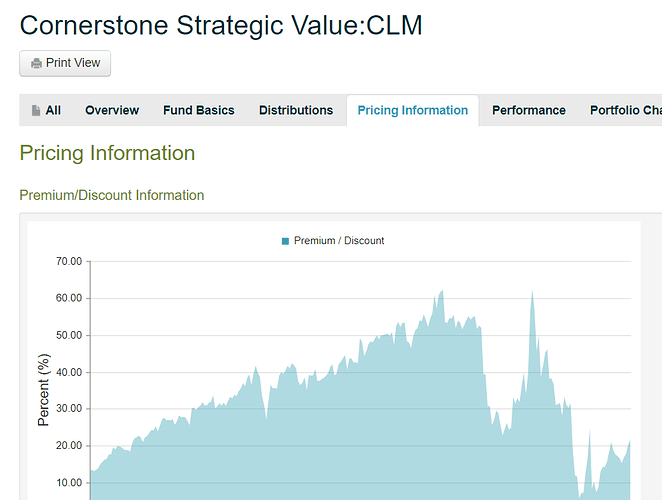
Task: Click the Pricing Information section heading
Action: click(107, 153)
